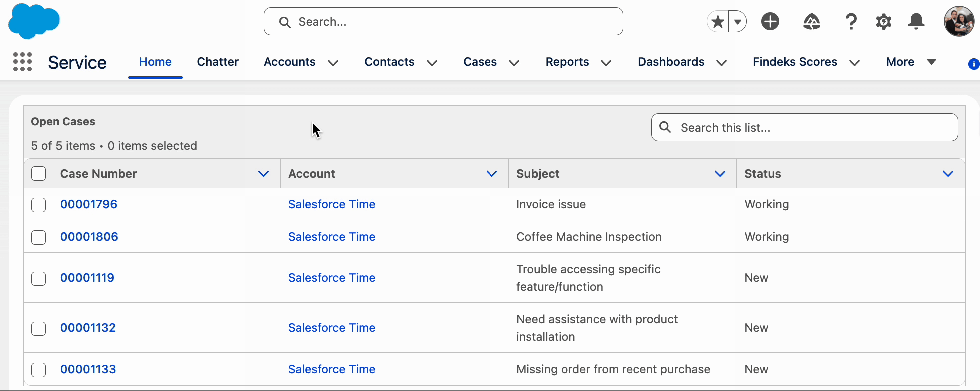Switch to the Chatter tab
The height and width of the screenshot is (391, 980).
click(x=218, y=62)
